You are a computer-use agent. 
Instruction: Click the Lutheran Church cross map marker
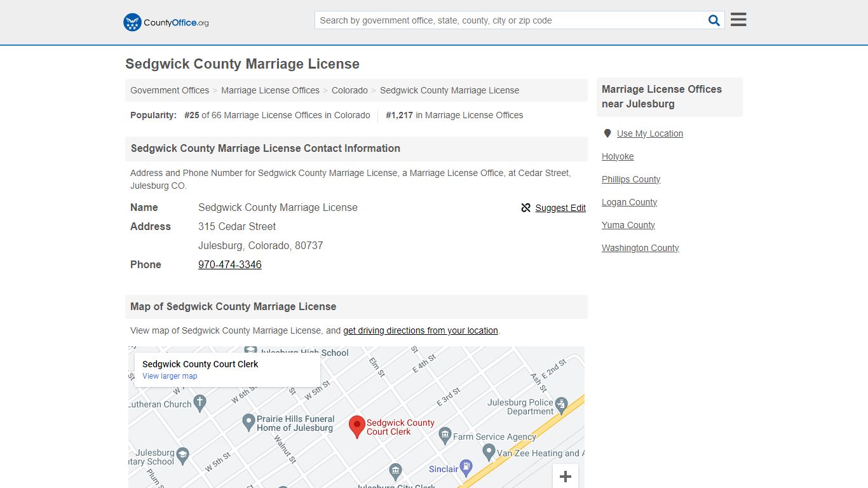[200, 402]
